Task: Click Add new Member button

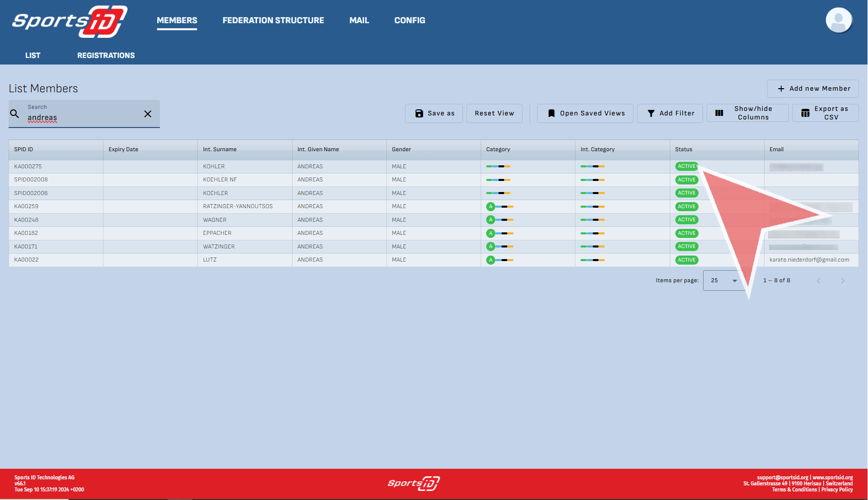Action: coord(813,89)
